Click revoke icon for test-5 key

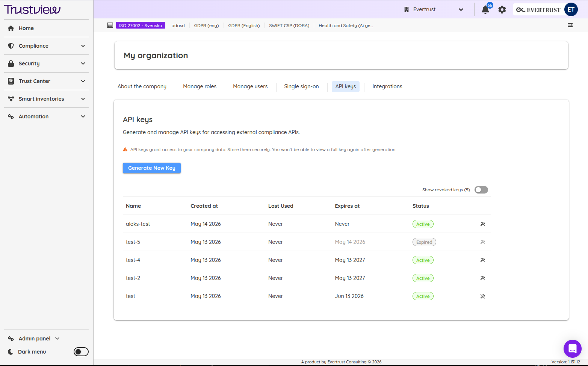pyautogui.click(x=482, y=242)
